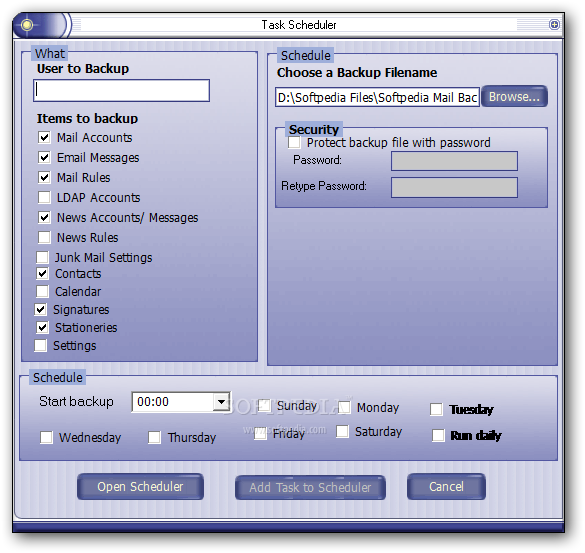The width and height of the screenshot is (585, 553).
Task: Uncheck the Contacts checkbox
Action: point(43,274)
